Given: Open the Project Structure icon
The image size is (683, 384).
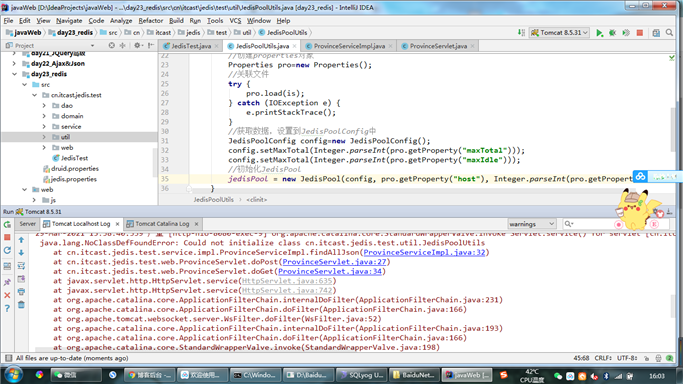Looking at the screenshot, I should 656,33.
